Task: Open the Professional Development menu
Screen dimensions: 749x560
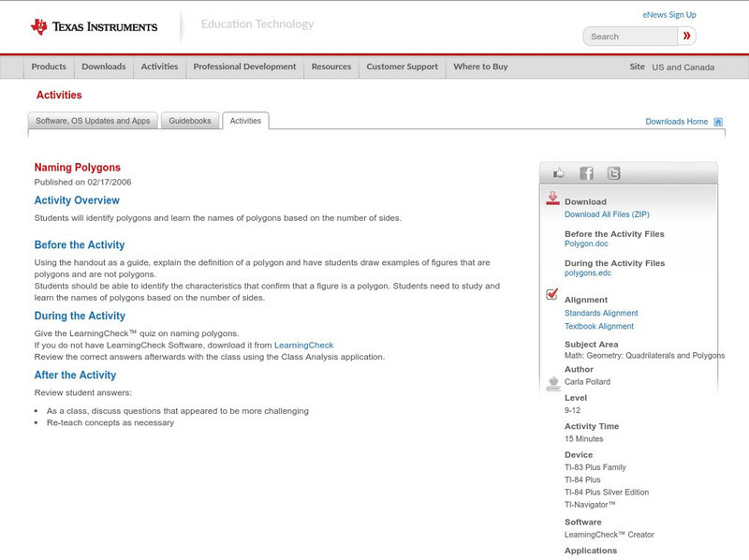Action: (244, 66)
